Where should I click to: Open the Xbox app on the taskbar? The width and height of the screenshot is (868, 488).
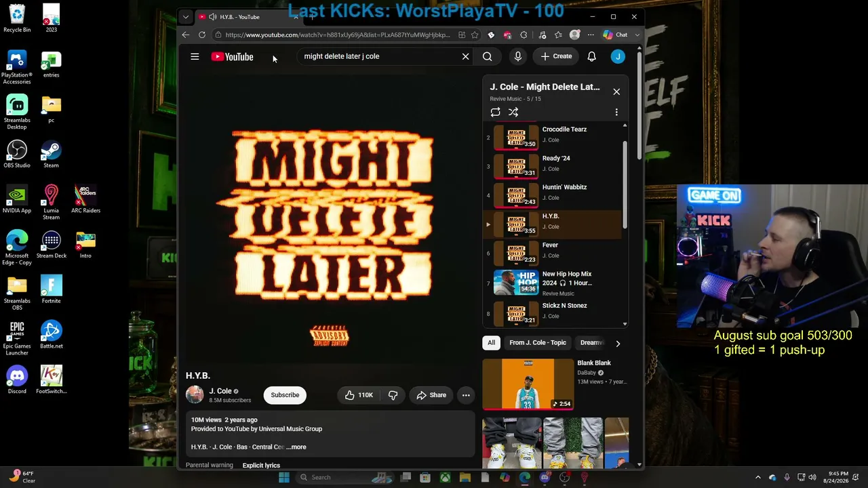click(445, 477)
